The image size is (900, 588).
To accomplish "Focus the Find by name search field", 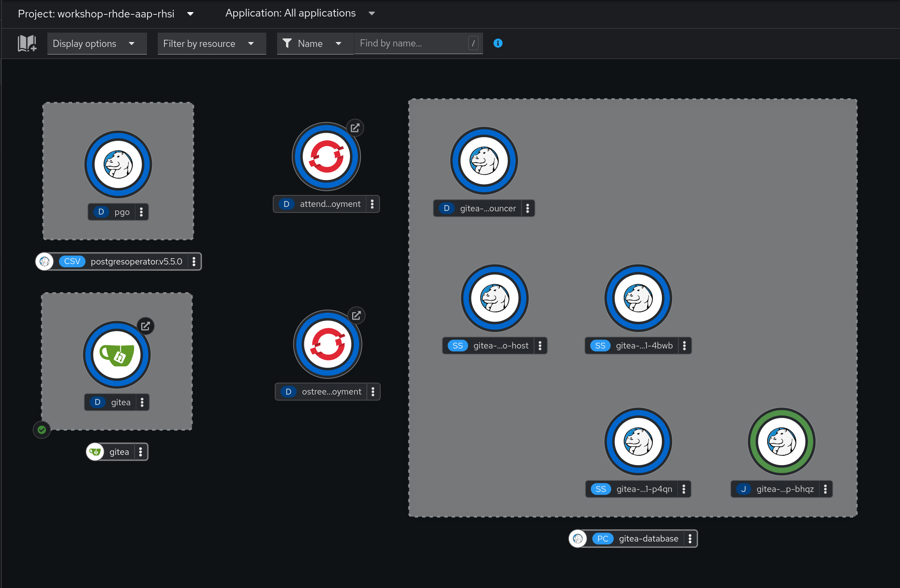I will click(418, 43).
